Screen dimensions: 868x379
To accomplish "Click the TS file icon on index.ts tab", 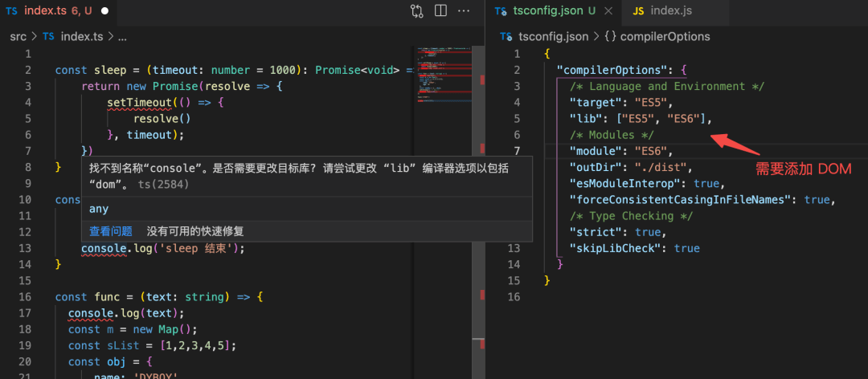I will (11, 11).
